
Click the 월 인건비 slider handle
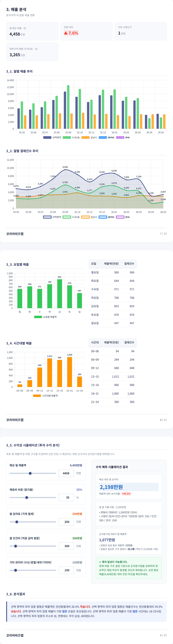tap(15, 546)
